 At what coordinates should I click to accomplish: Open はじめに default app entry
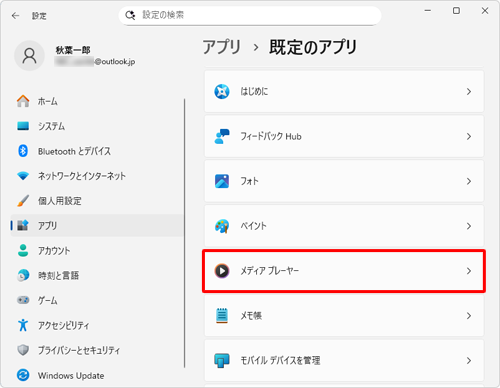point(344,91)
